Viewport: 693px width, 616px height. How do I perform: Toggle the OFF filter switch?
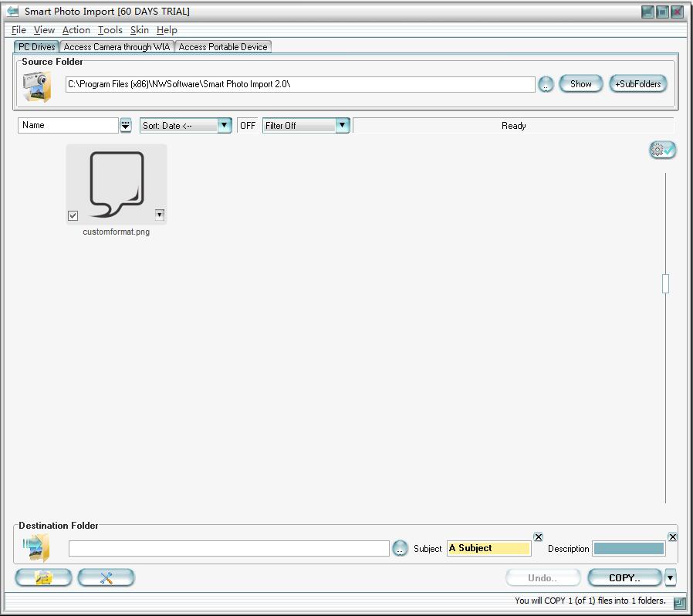[x=248, y=125]
